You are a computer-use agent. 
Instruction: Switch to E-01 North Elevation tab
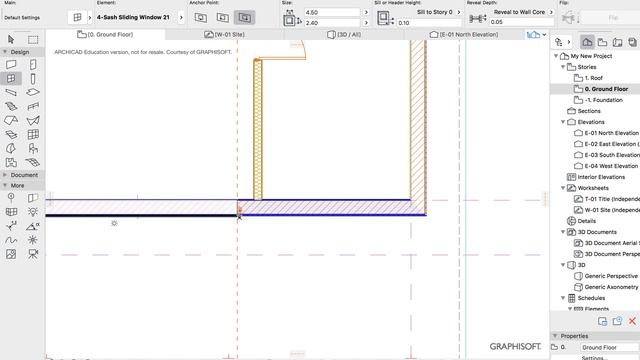pos(464,35)
